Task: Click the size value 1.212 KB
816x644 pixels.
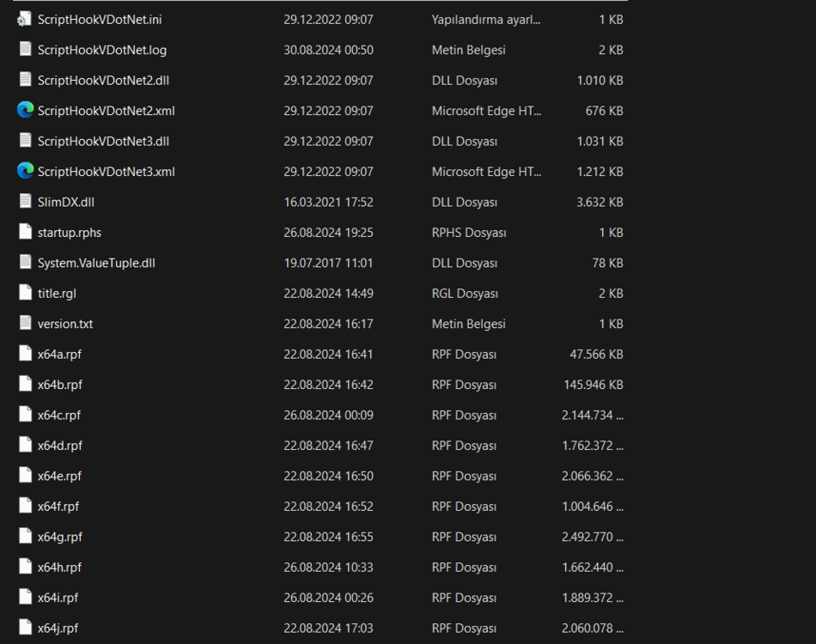Action: pyautogui.click(x=600, y=172)
